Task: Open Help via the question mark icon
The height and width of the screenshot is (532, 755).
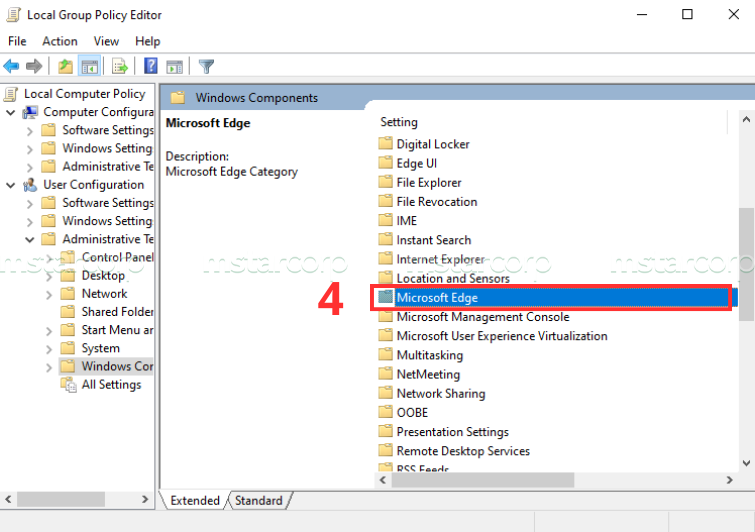Action: tap(151, 65)
